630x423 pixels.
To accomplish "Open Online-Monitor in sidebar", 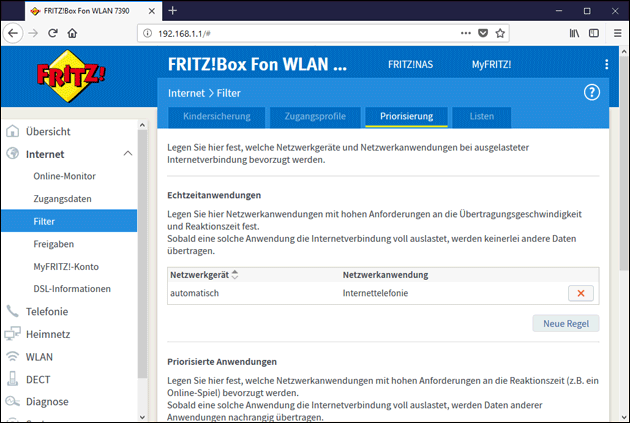I will point(64,176).
